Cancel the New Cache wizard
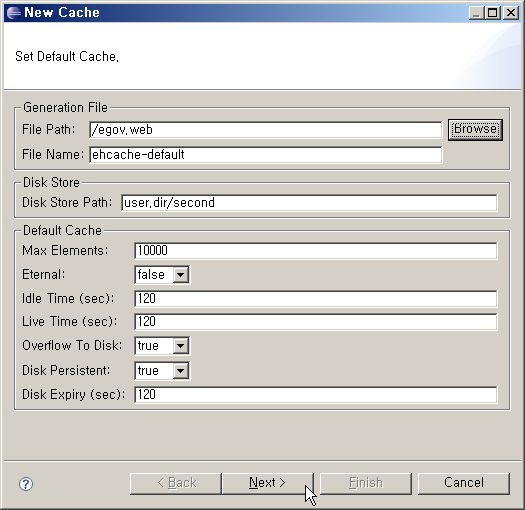 pos(464,483)
